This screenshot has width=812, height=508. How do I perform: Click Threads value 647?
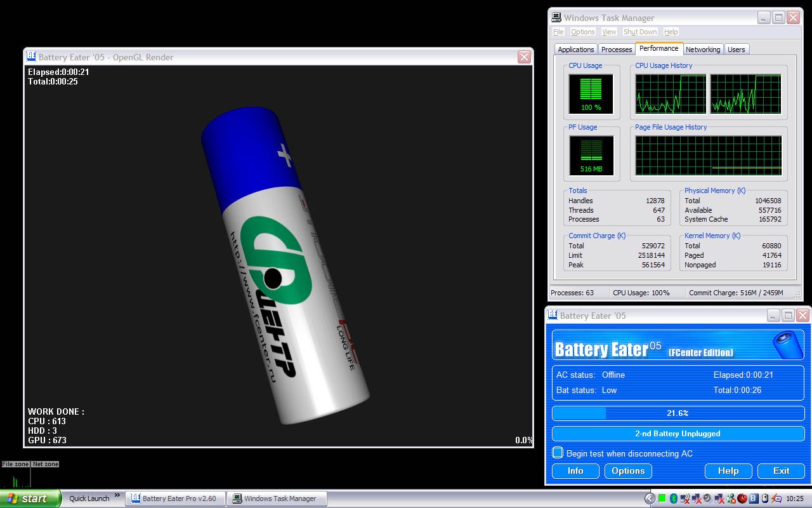point(659,210)
